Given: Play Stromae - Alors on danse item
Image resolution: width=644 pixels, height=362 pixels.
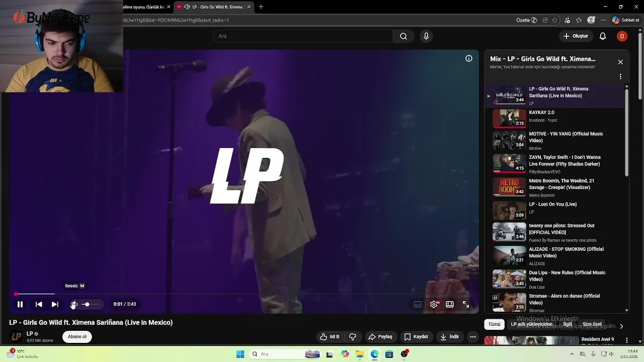Looking at the screenshot, I should (x=556, y=303).
